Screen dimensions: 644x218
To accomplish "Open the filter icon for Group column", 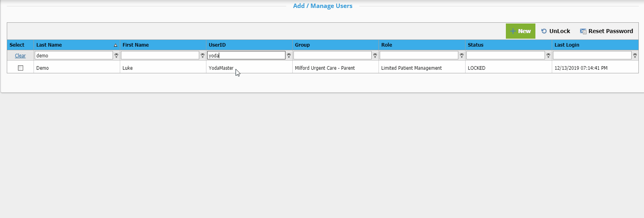I will tap(375, 56).
